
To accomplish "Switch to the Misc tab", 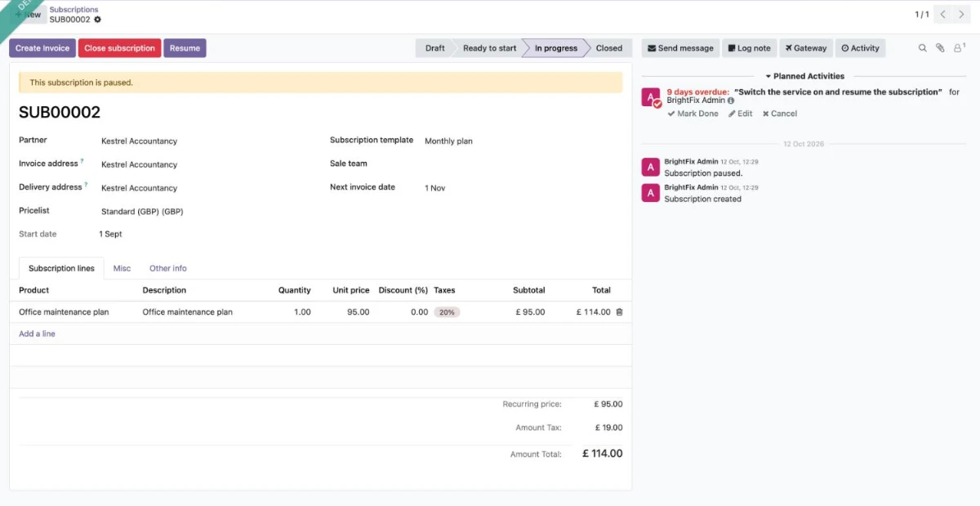I will click(x=122, y=268).
